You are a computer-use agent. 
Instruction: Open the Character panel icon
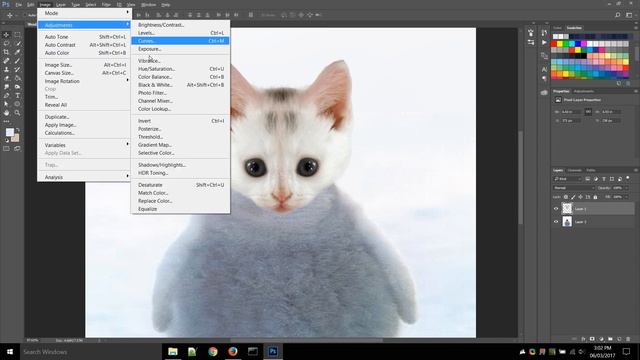tap(544, 69)
